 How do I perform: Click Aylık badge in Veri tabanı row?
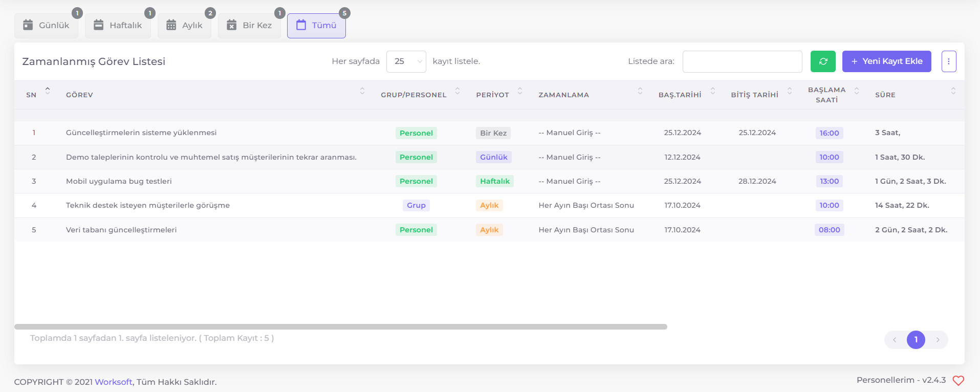click(489, 230)
